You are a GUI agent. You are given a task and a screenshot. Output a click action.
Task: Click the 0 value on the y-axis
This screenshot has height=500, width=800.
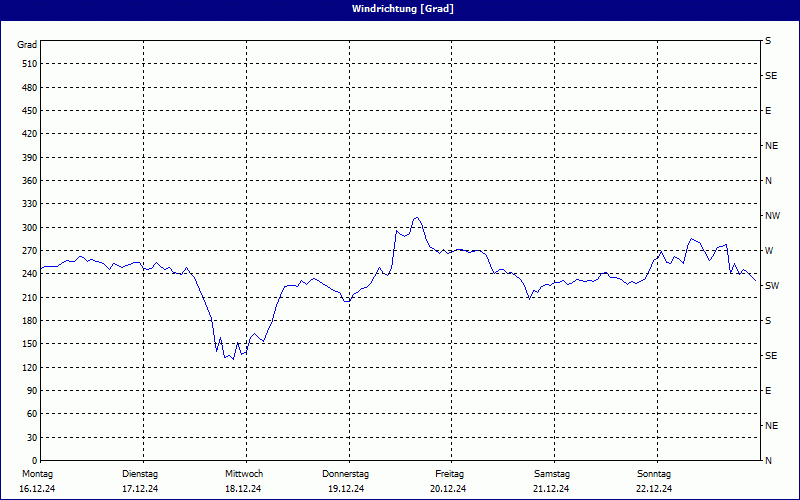click(33, 437)
